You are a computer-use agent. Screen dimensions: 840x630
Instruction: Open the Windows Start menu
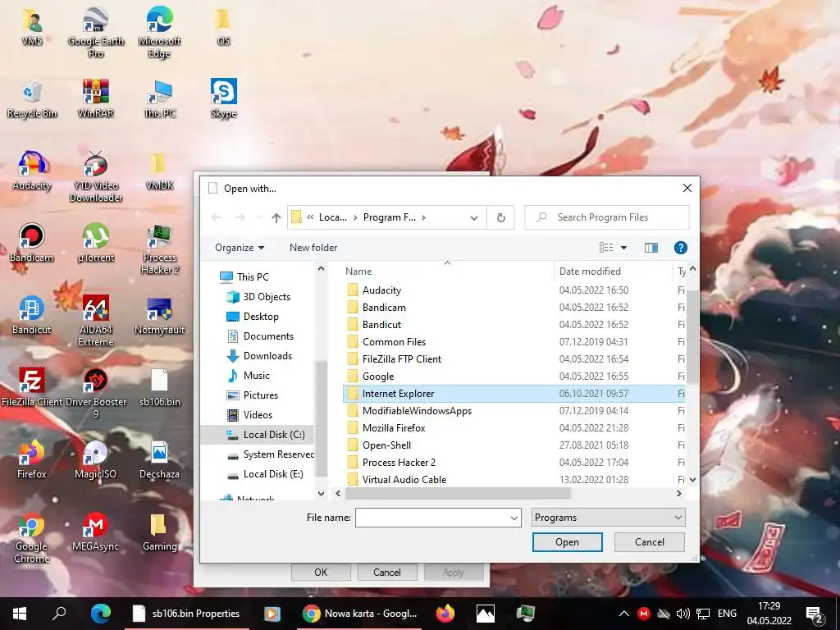[20, 614]
